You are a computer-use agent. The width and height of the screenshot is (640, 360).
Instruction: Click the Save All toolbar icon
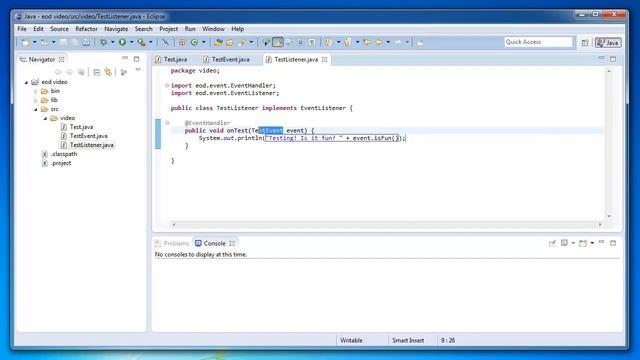(x=75, y=42)
